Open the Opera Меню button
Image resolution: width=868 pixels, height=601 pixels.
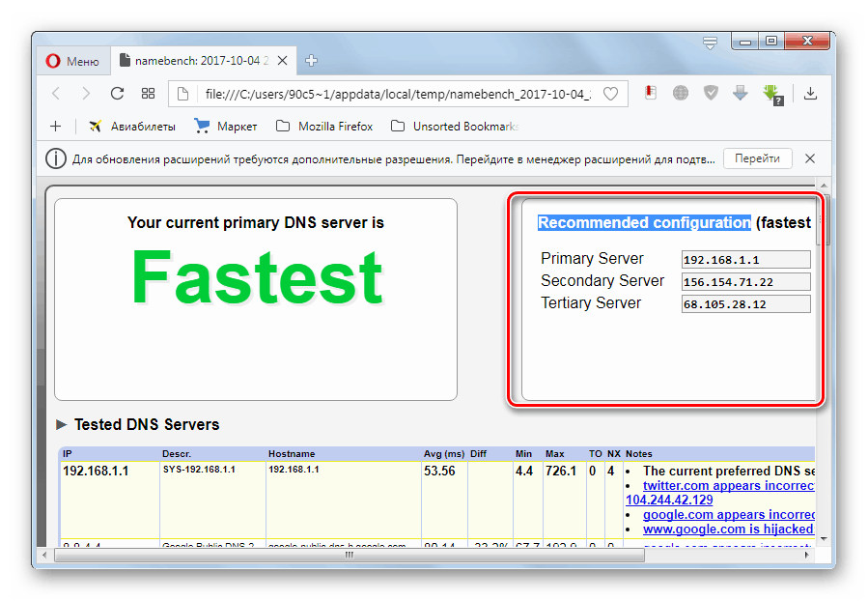click(x=72, y=61)
